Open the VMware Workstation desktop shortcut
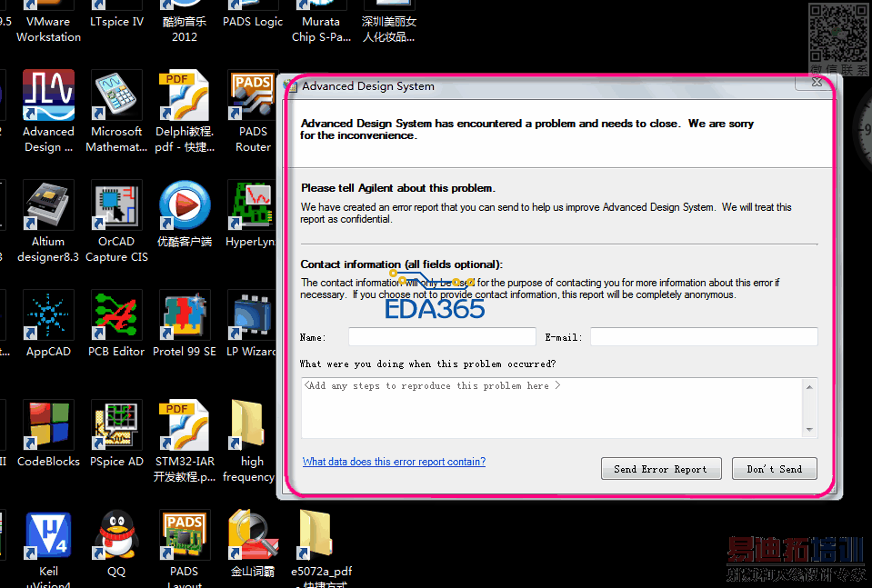Screen dimensions: 872x588 (x=48, y=22)
